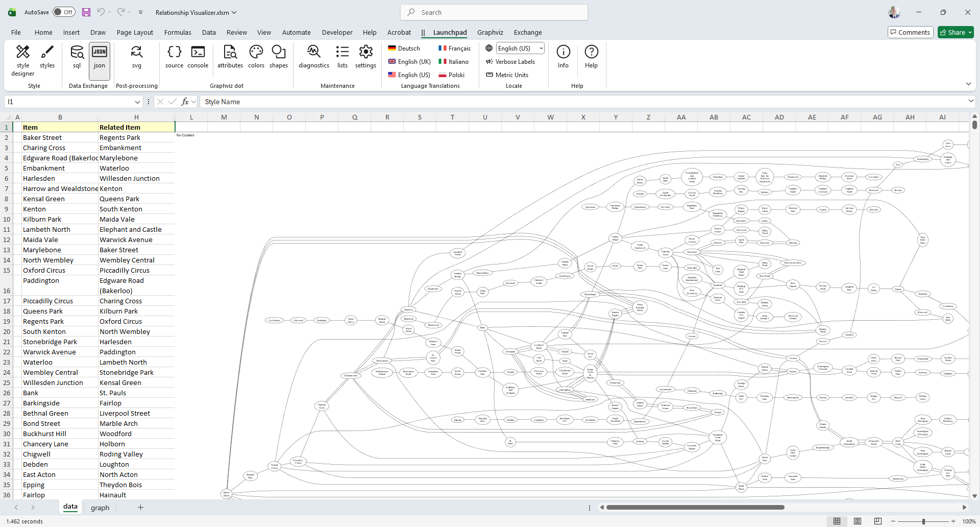Click the Comments button

(x=910, y=32)
